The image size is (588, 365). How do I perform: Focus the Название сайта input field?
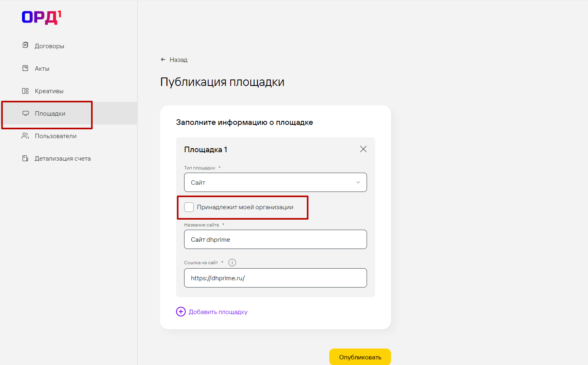(x=275, y=239)
